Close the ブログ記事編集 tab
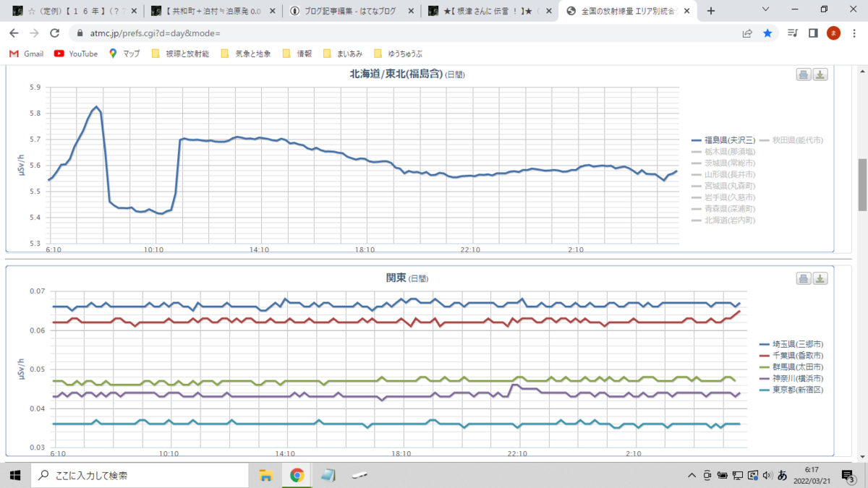 [410, 11]
